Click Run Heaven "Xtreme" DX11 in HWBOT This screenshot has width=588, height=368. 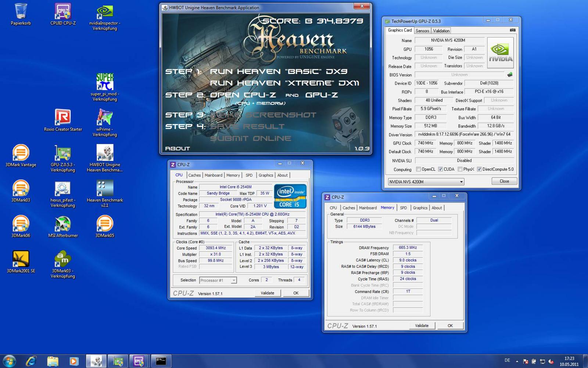[x=284, y=83]
